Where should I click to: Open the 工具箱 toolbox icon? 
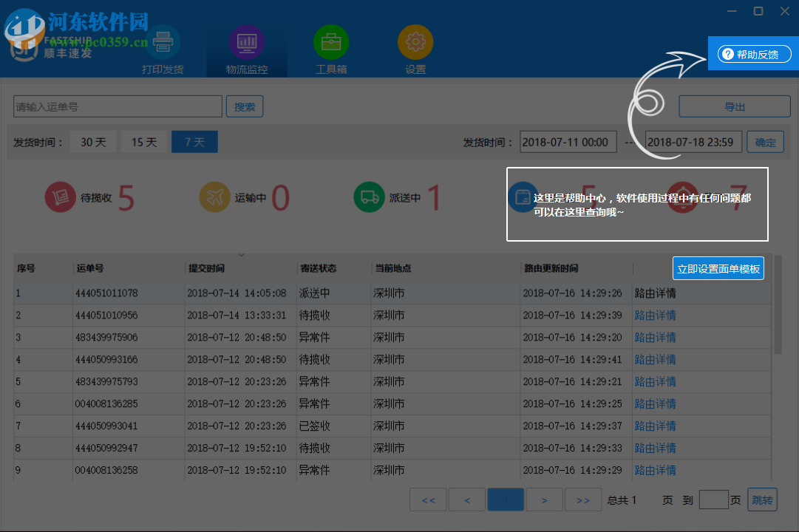point(331,42)
